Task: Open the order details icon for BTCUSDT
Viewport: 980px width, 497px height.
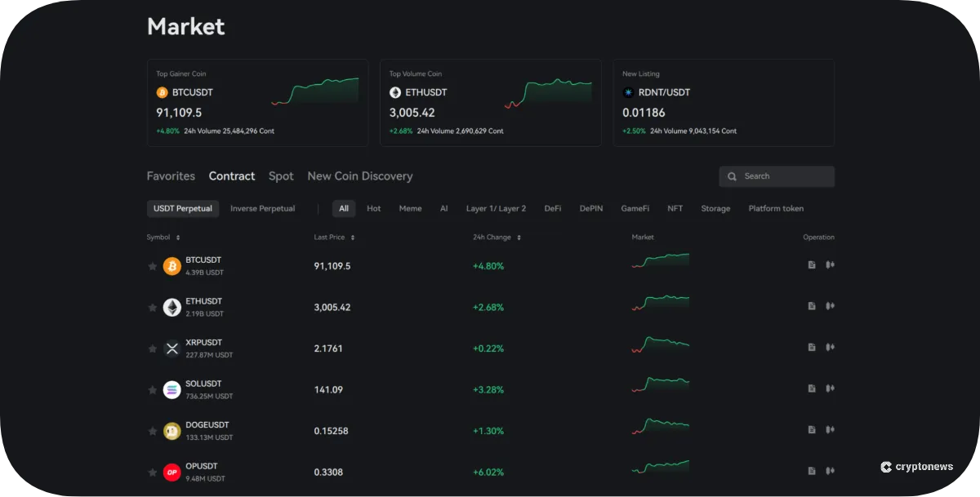Action: pyautogui.click(x=811, y=265)
